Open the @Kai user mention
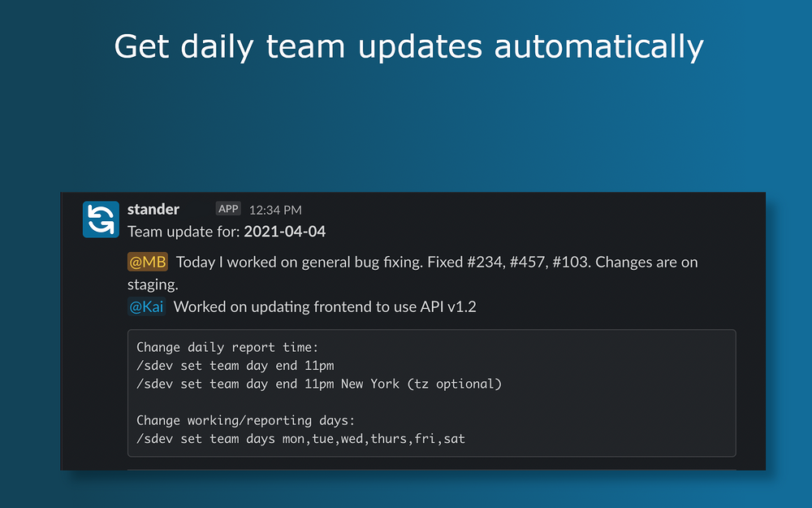Image resolution: width=812 pixels, height=508 pixels. [x=146, y=306]
